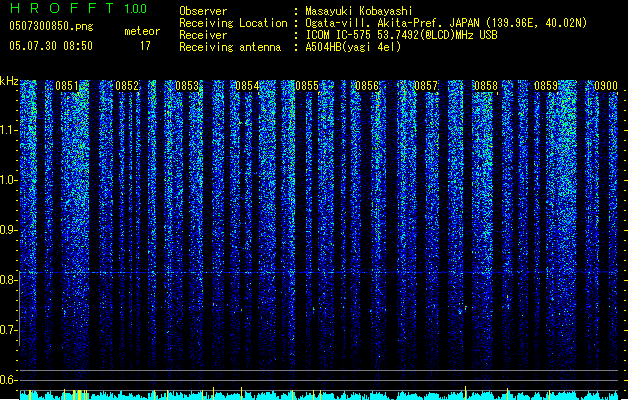Click antenna value A504HB(yagi 4el)

353,47
